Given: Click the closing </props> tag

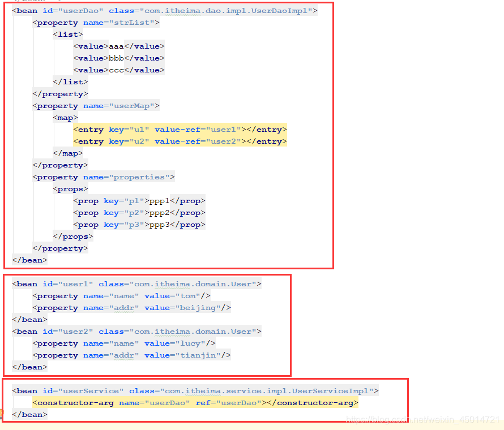Looking at the screenshot, I should tap(73, 236).
